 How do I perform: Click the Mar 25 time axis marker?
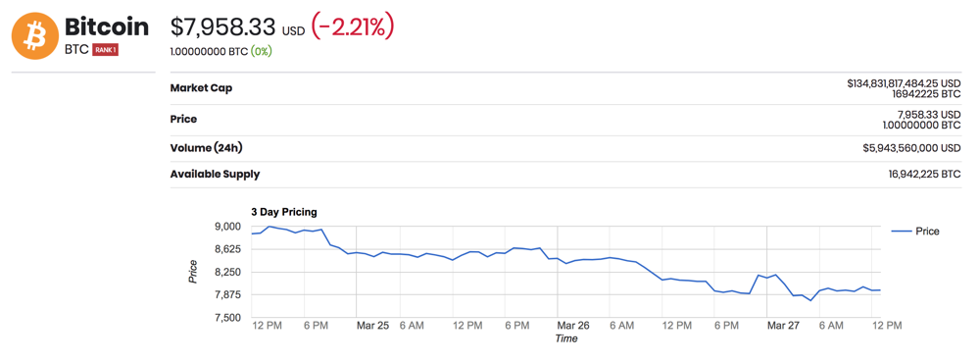coord(372,326)
